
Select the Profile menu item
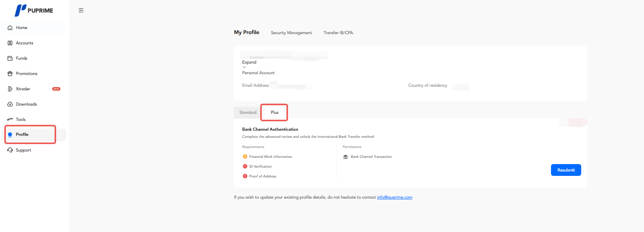(22, 135)
